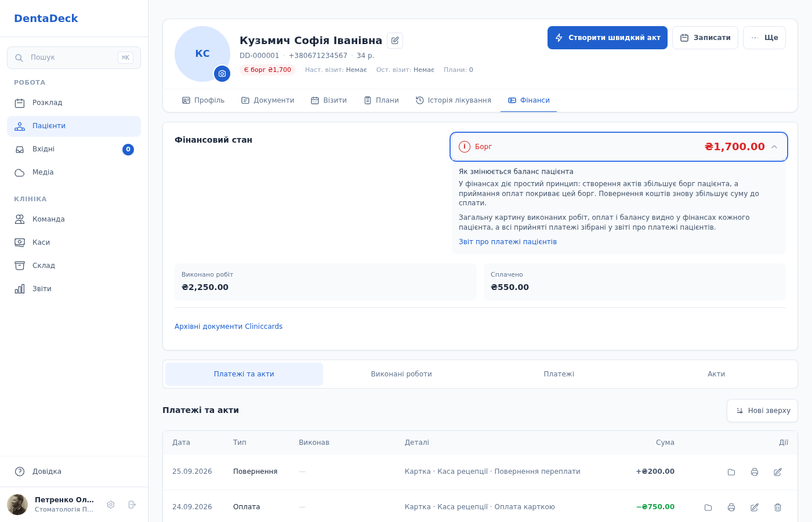The width and height of the screenshot is (812, 522).
Task: Open Каси cash registers section
Action: (74, 242)
